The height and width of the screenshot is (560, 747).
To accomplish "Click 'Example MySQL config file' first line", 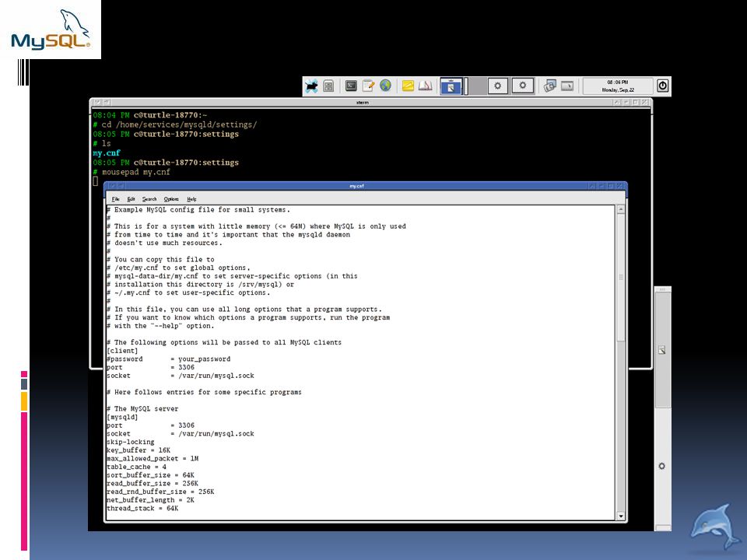I will point(198,209).
